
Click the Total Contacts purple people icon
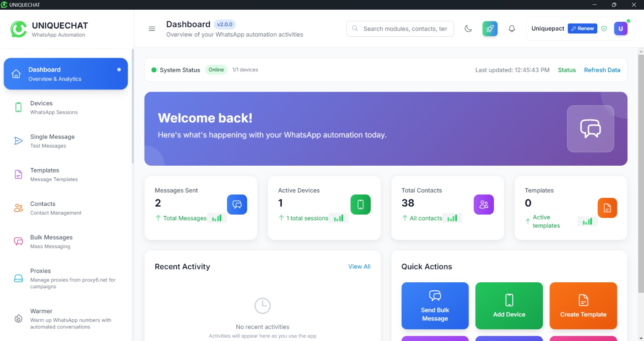tap(484, 204)
